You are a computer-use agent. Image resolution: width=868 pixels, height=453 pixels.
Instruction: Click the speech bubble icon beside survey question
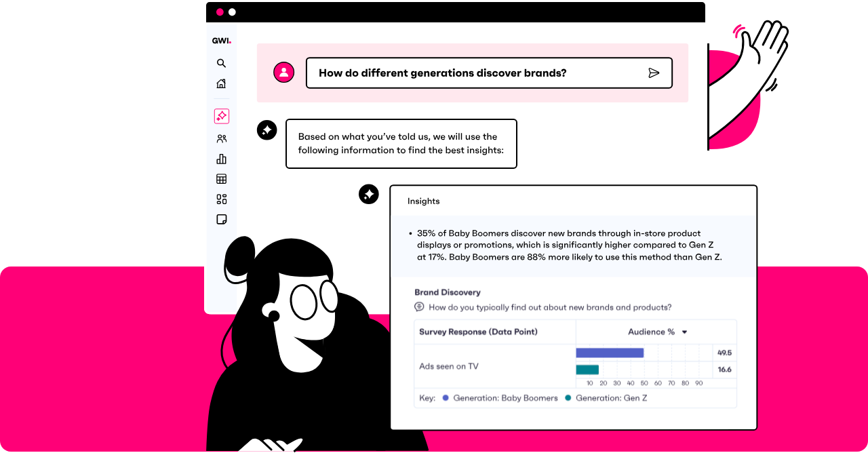click(x=420, y=307)
